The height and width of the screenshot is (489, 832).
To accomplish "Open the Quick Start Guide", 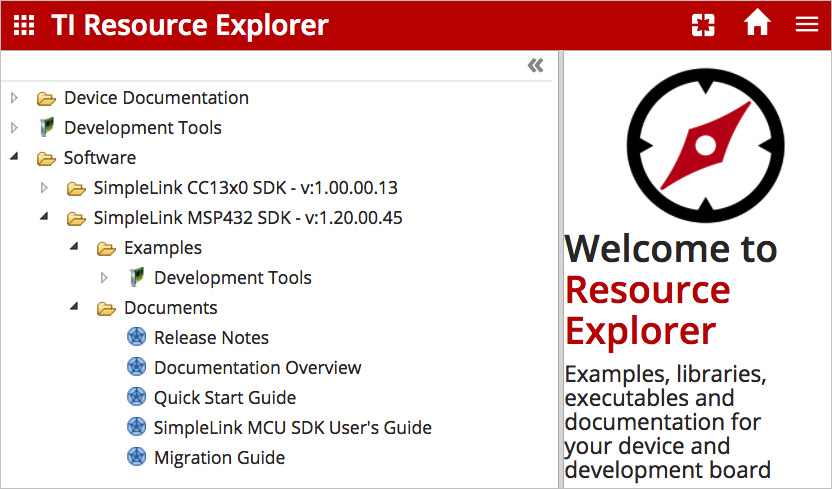I will tap(224, 398).
